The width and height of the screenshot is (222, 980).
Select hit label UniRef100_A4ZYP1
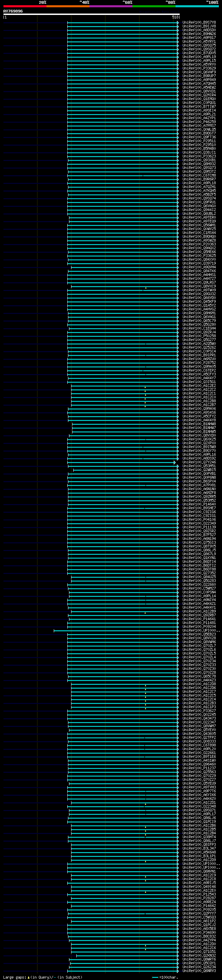199,118
